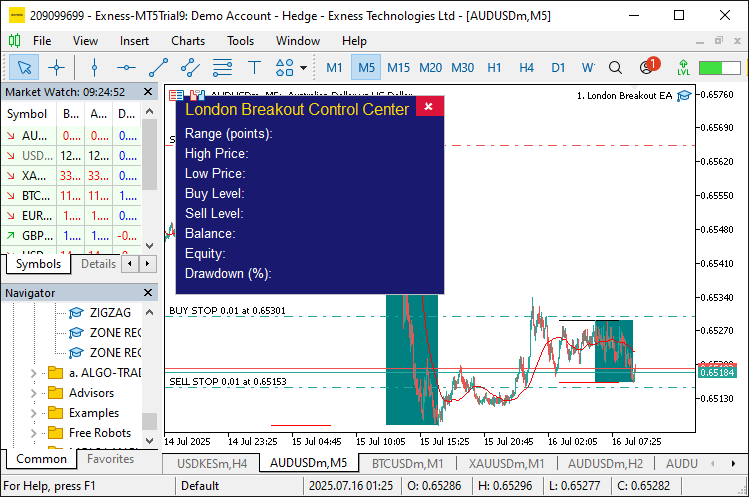The height and width of the screenshot is (497, 749).
Task: Select the Fibonacci retracement tool
Action: tap(222, 67)
